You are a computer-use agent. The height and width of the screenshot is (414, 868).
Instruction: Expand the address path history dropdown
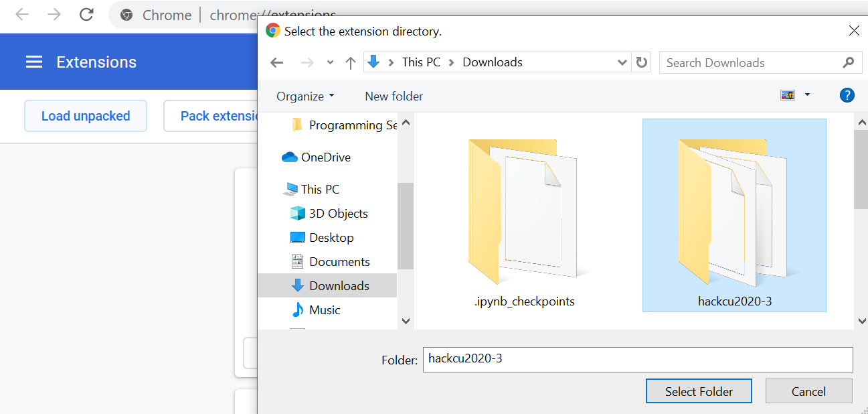pyautogui.click(x=622, y=62)
